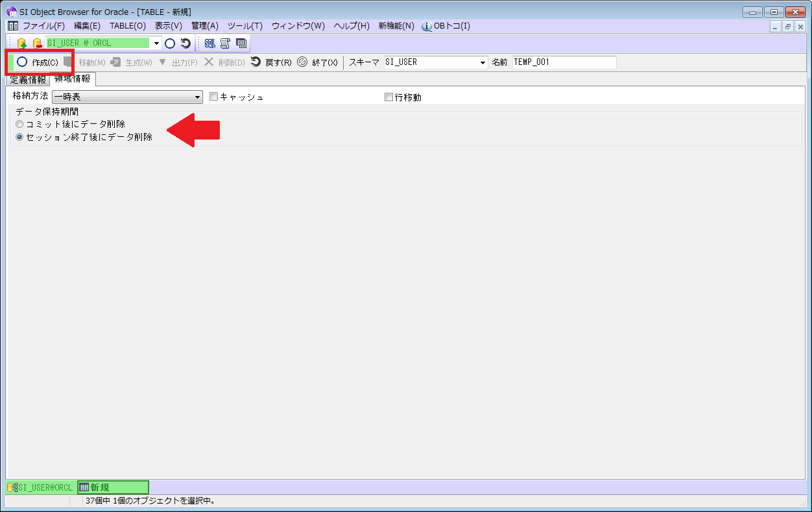Click the 終了(X) exit button
This screenshot has width=812, height=512.
pos(318,63)
